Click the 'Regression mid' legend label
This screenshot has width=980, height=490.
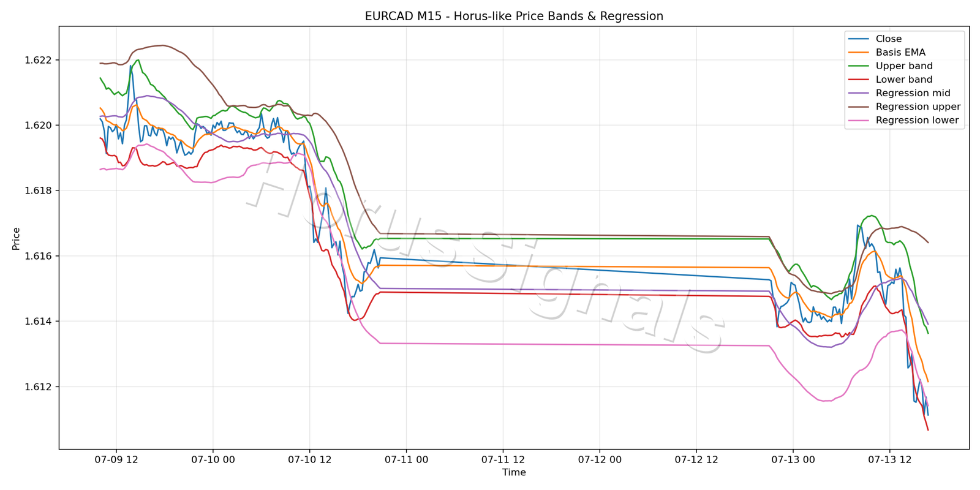913,93
